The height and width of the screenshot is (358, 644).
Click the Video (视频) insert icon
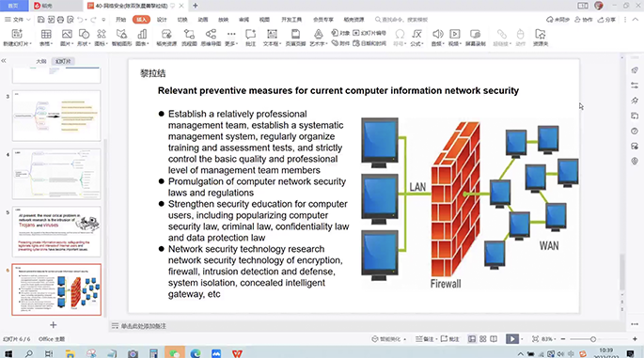454,38
